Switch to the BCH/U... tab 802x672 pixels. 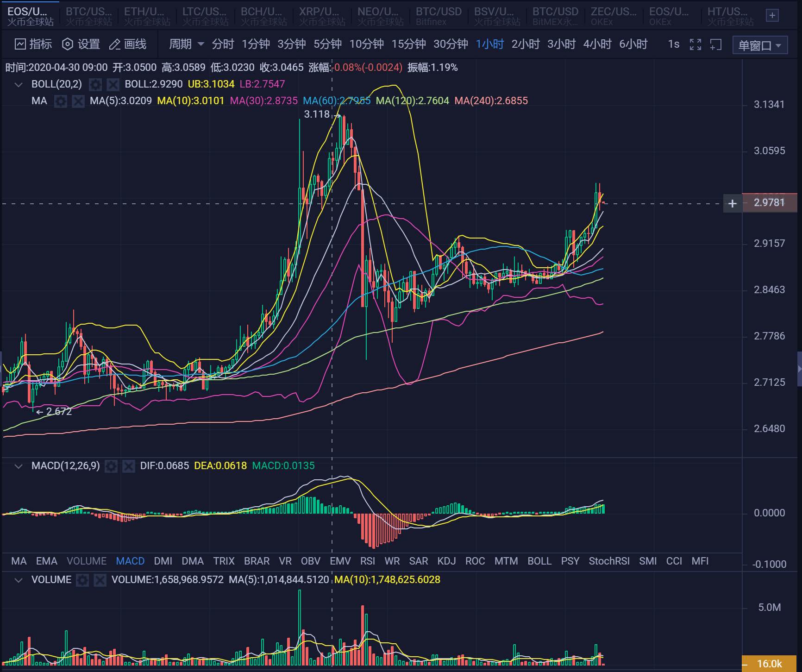263,16
